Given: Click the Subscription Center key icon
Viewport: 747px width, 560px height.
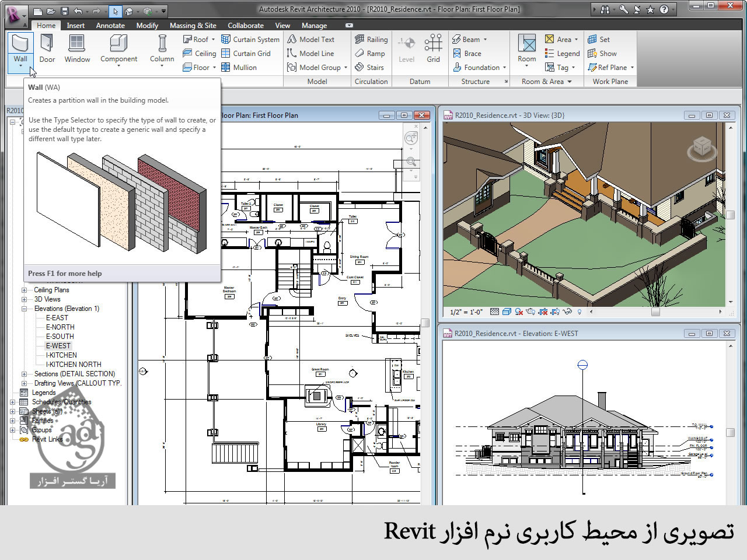Looking at the screenshot, I should tap(623, 9).
